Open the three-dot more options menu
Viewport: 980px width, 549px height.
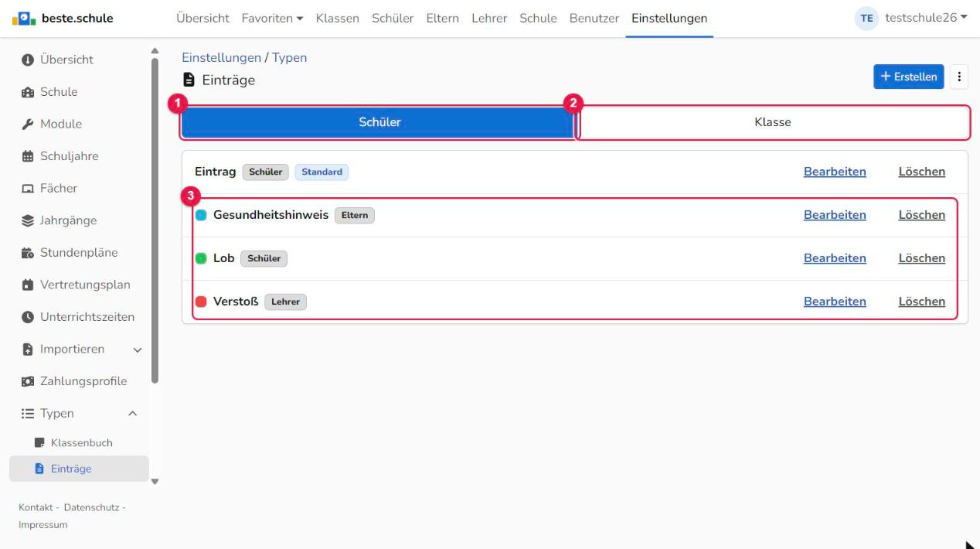[959, 77]
